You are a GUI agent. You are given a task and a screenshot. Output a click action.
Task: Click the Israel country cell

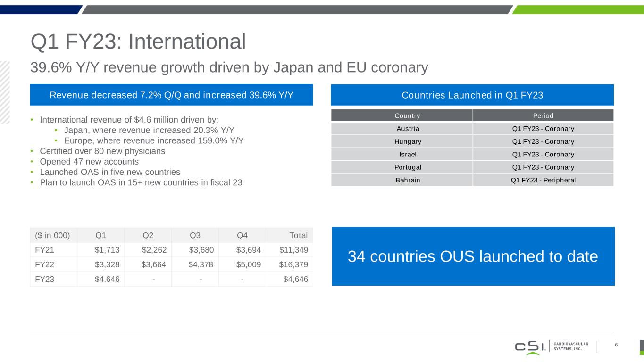(401, 154)
